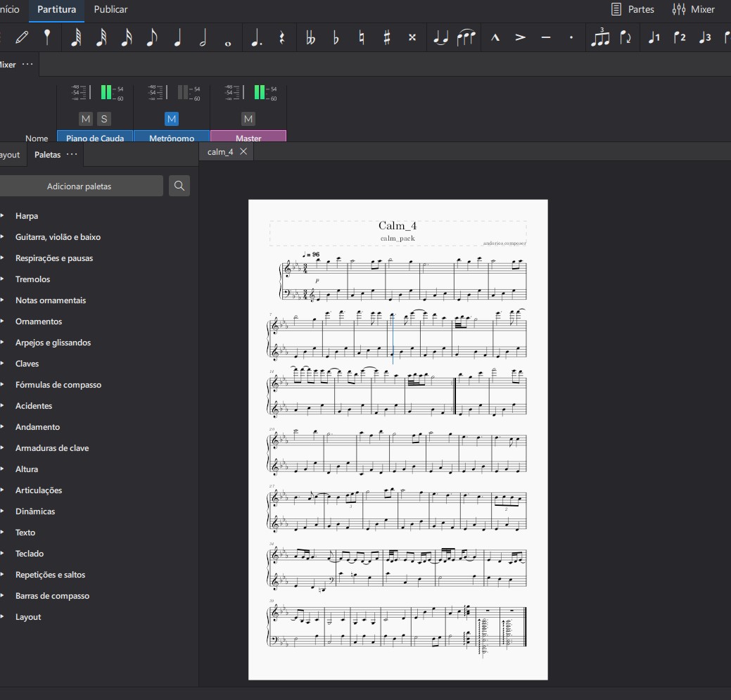
Task: Expand the Claves palette
Action: coord(27,364)
